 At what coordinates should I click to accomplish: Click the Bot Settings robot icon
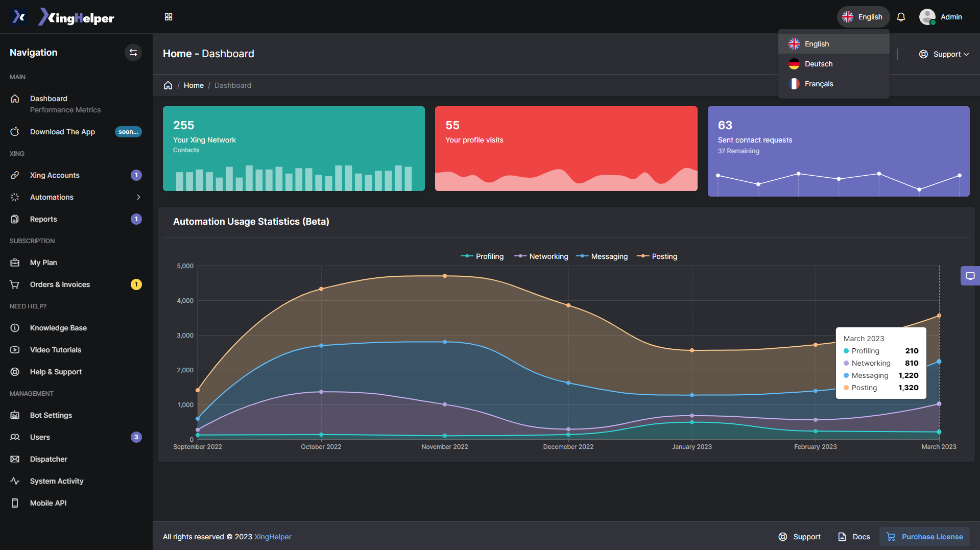[x=15, y=415]
